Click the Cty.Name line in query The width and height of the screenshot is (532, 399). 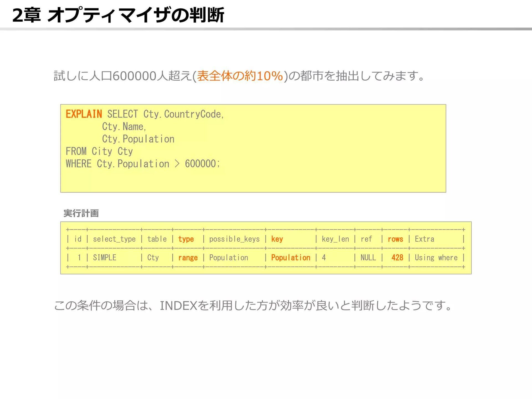point(124,127)
